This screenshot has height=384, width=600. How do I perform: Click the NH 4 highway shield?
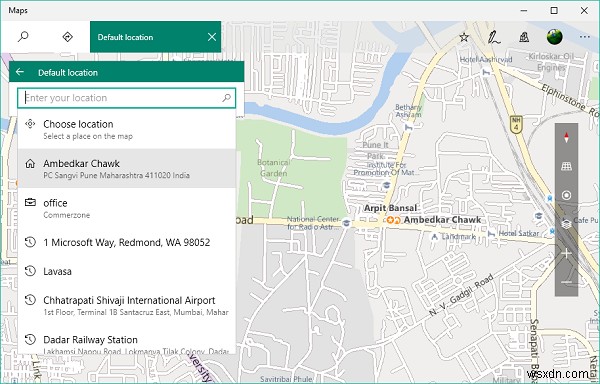tap(516, 125)
